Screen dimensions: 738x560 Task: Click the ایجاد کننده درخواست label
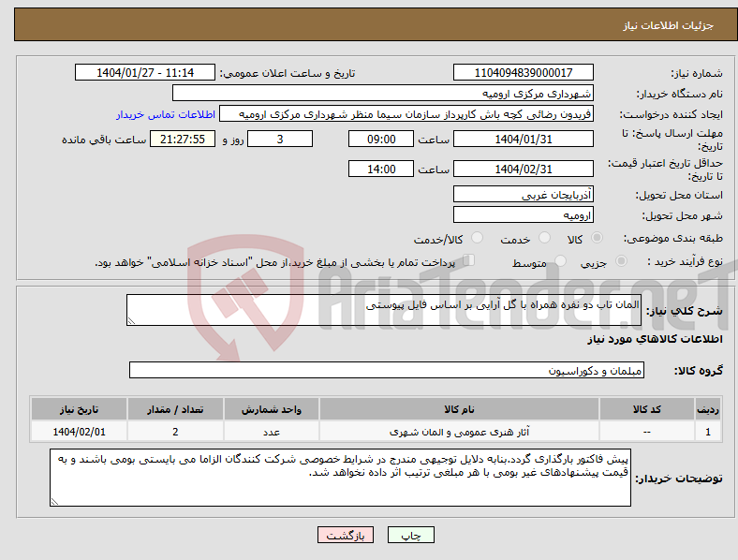click(x=671, y=114)
